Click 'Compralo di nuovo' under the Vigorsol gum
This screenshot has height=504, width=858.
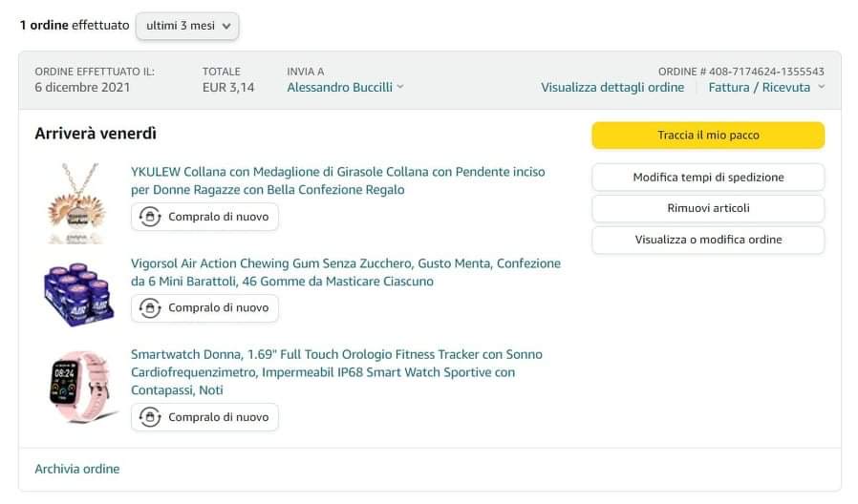(x=218, y=308)
